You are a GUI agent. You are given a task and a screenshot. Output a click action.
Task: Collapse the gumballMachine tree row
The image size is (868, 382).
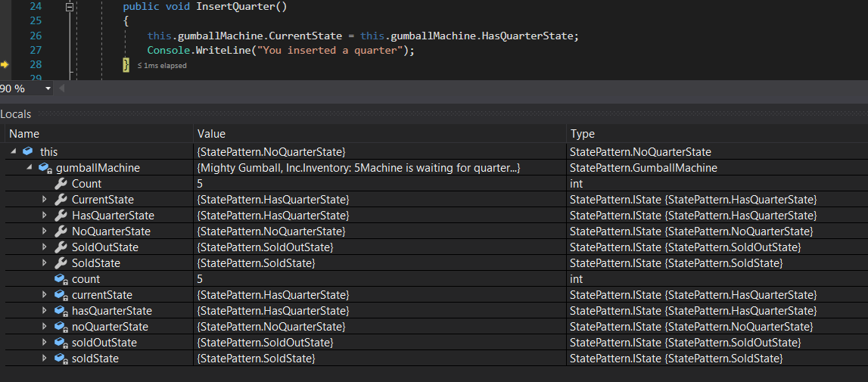click(30, 168)
